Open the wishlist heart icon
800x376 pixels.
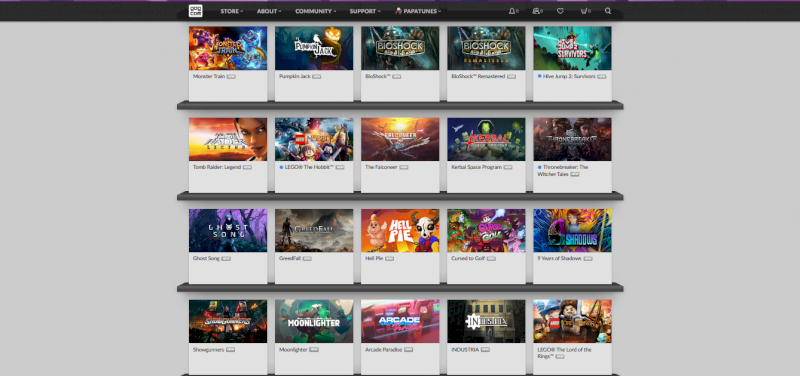point(560,11)
